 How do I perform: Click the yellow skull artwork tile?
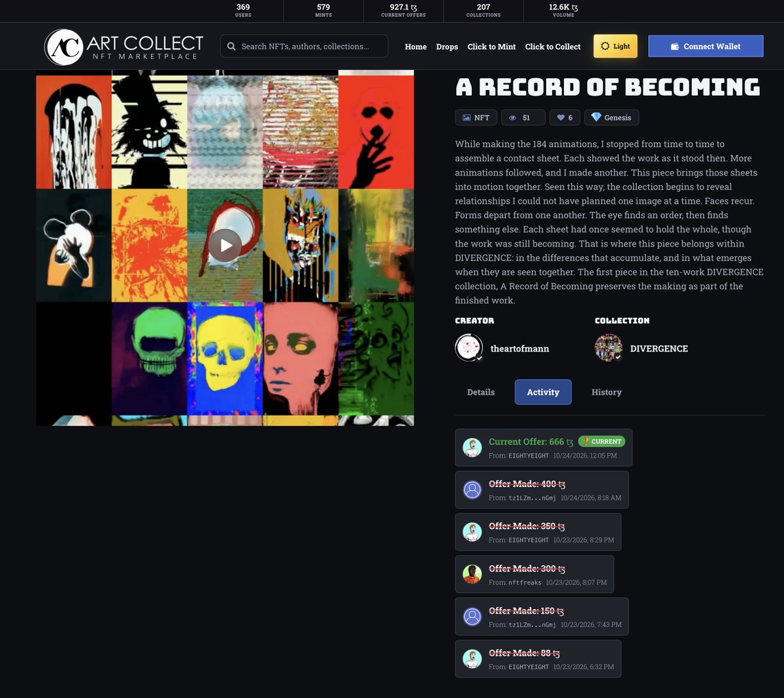[x=225, y=358]
